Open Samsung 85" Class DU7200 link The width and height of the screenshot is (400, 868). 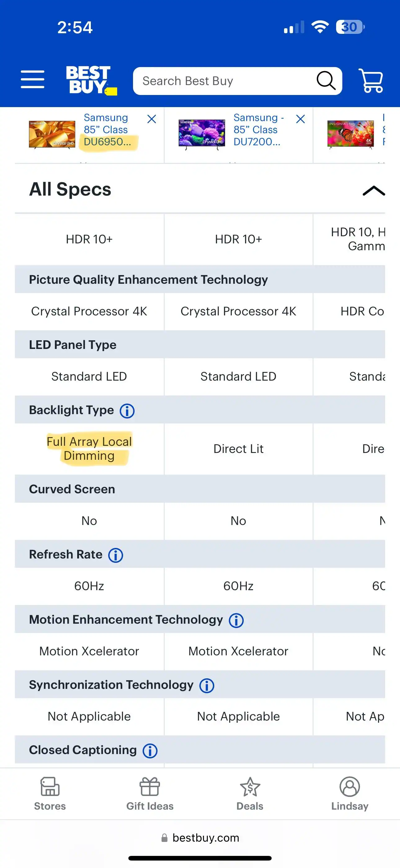coord(256,130)
